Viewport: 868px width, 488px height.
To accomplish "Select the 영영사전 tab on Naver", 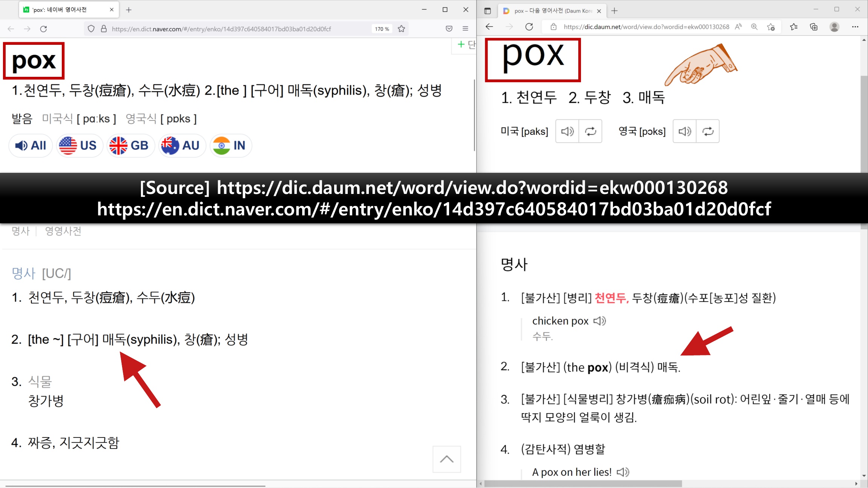I will click(63, 231).
